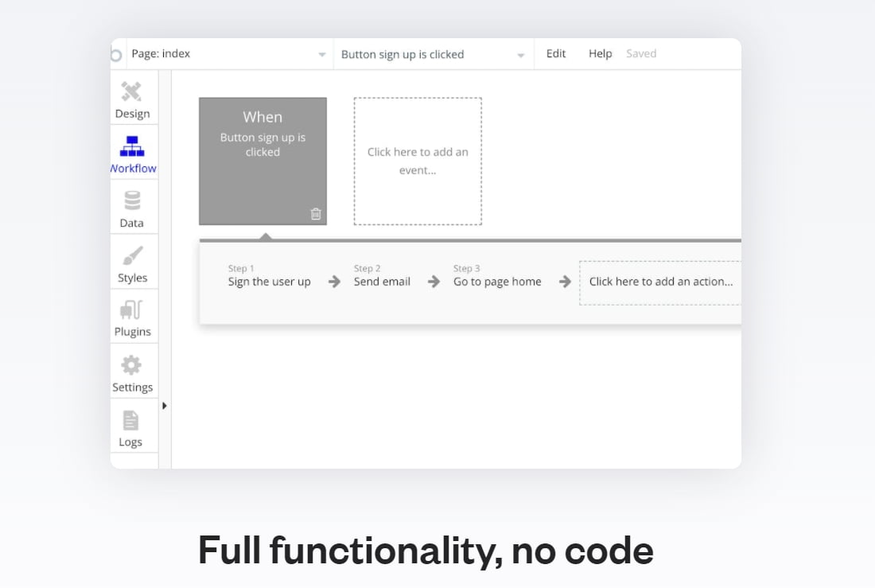Screen dimensions: 875x588
Task: Click the arrow after Send email
Action: click(x=434, y=282)
